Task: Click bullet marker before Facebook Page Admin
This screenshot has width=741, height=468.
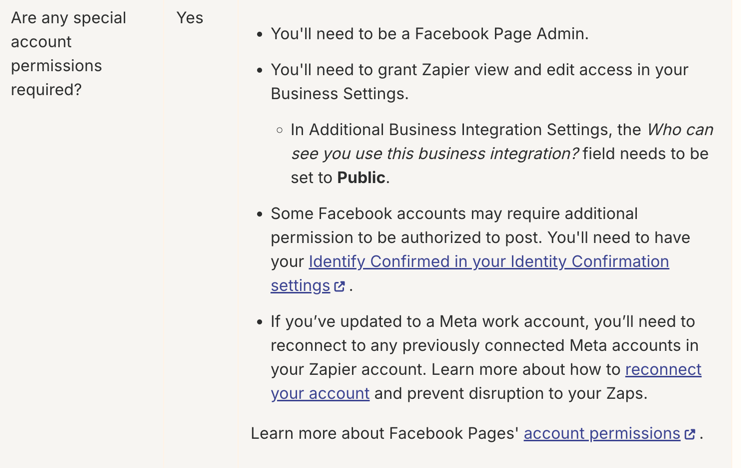Action: (x=259, y=35)
